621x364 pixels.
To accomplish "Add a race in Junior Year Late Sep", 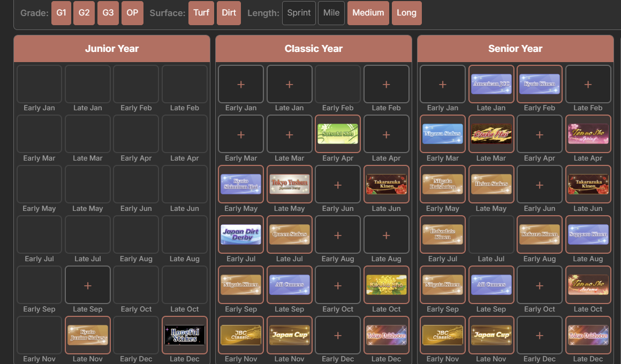I will pos(87,285).
